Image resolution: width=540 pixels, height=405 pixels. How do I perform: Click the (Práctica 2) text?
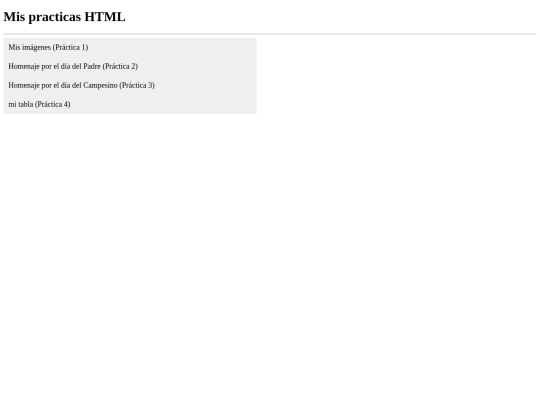point(120,66)
